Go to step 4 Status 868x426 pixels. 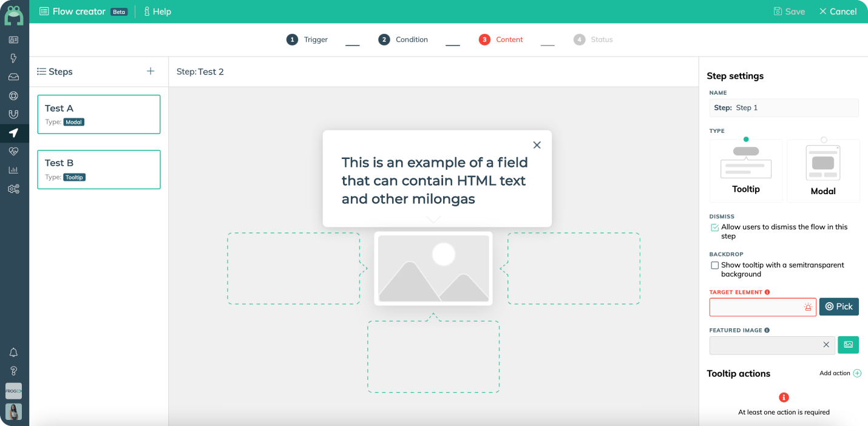[593, 39]
